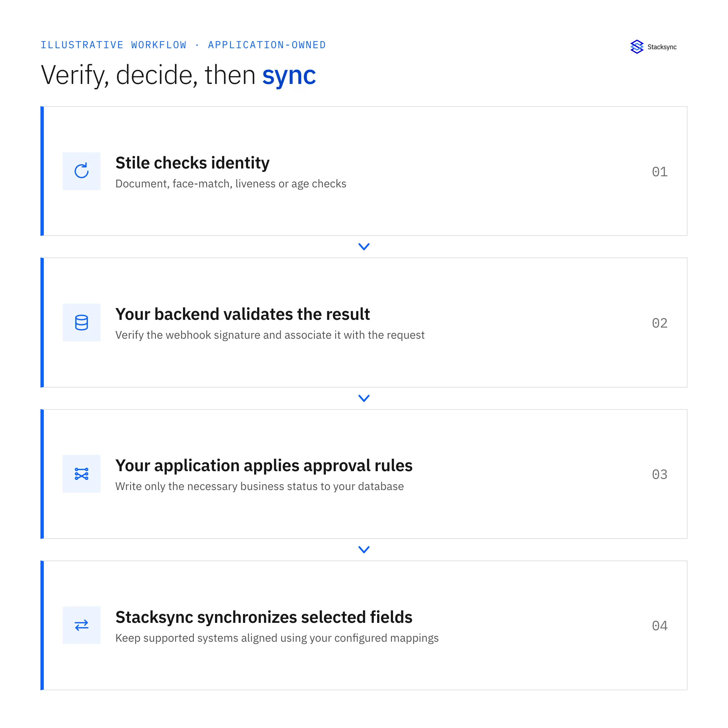This screenshot has width=728, height=728.
Task: Click the 'Stile checks identity' heading
Action: (192, 163)
